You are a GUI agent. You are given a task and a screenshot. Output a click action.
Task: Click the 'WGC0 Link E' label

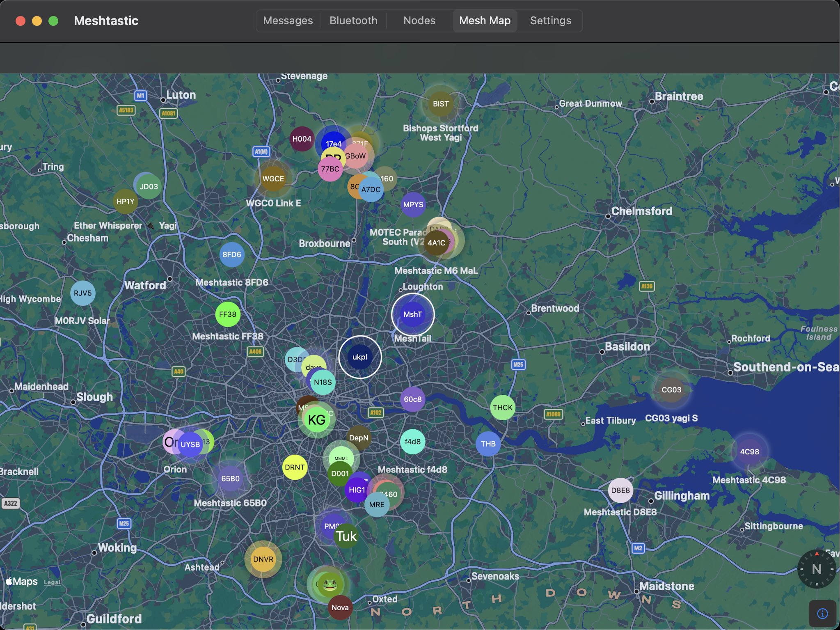coord(273,203)
